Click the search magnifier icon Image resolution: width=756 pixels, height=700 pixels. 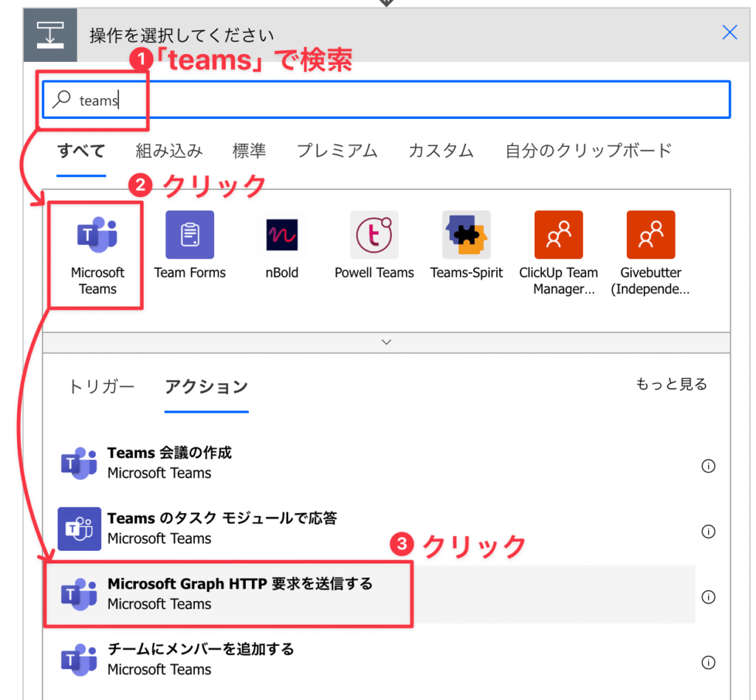62,99
